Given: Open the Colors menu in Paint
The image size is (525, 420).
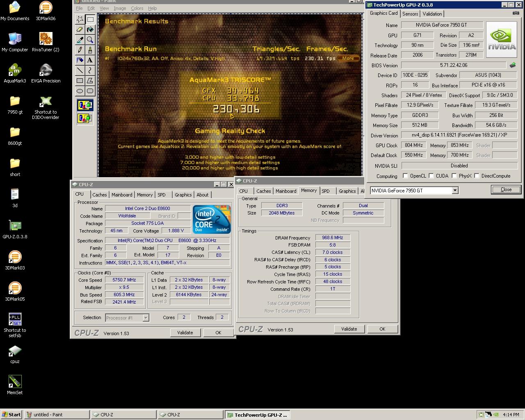Looking at the screenshot, I should (137, 8).
